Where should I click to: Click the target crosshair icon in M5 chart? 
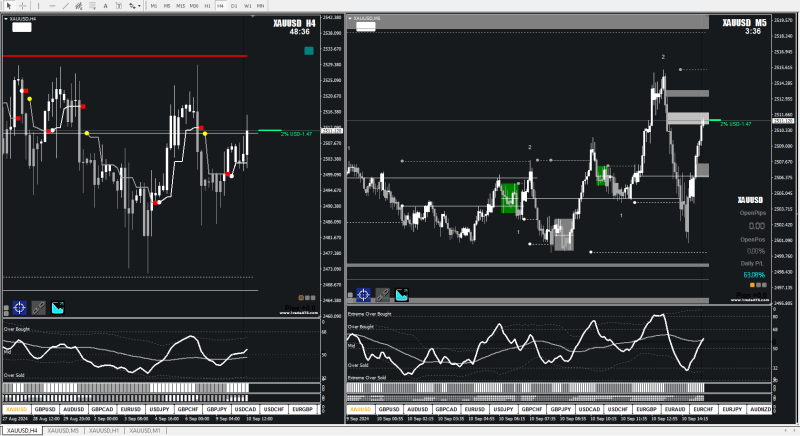coord(363,294)
